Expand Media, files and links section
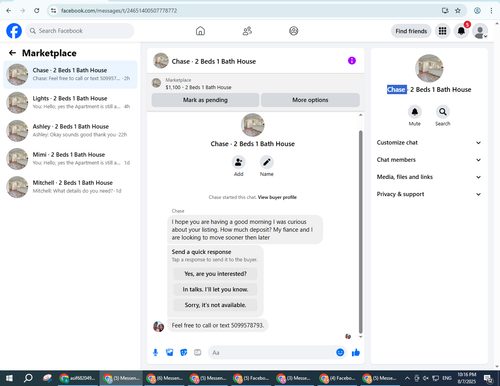Image resolution: width=500 pixels, height=386 pixels. (x=429, y=177)
